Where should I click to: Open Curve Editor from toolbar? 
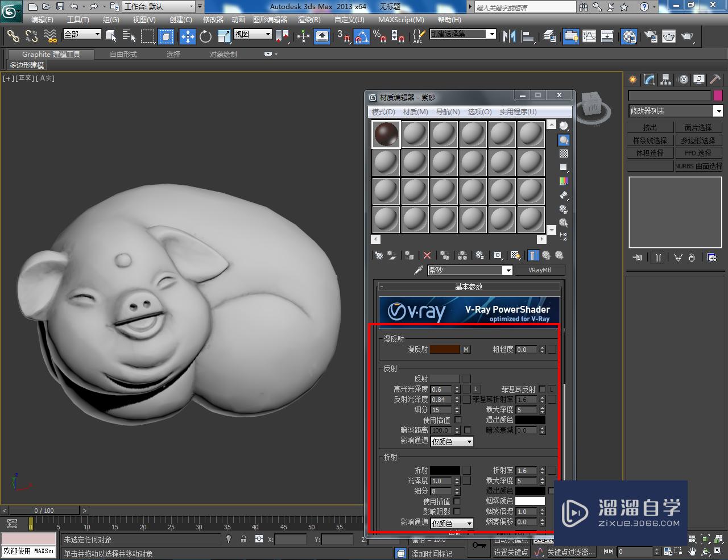point(589,36)
